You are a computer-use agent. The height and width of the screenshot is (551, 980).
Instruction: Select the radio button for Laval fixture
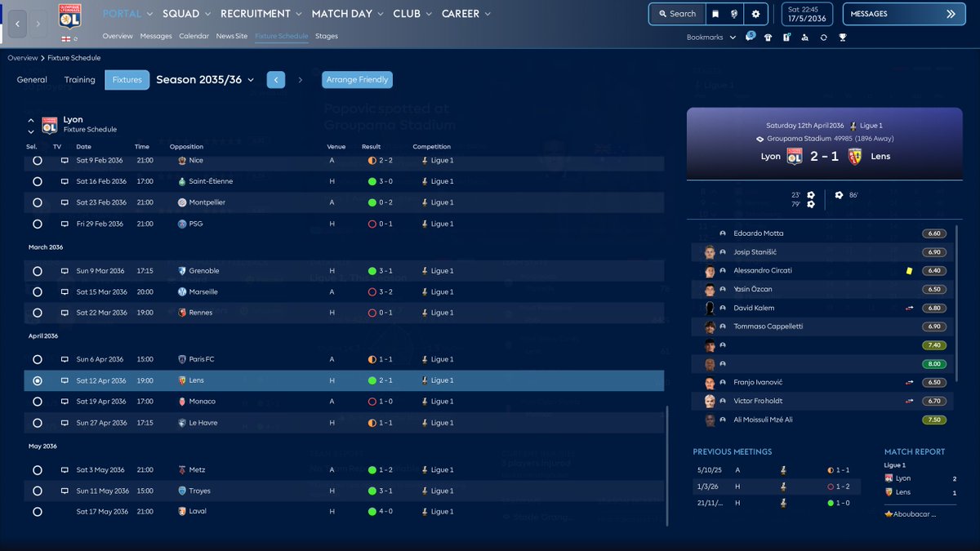click(38, 512)
